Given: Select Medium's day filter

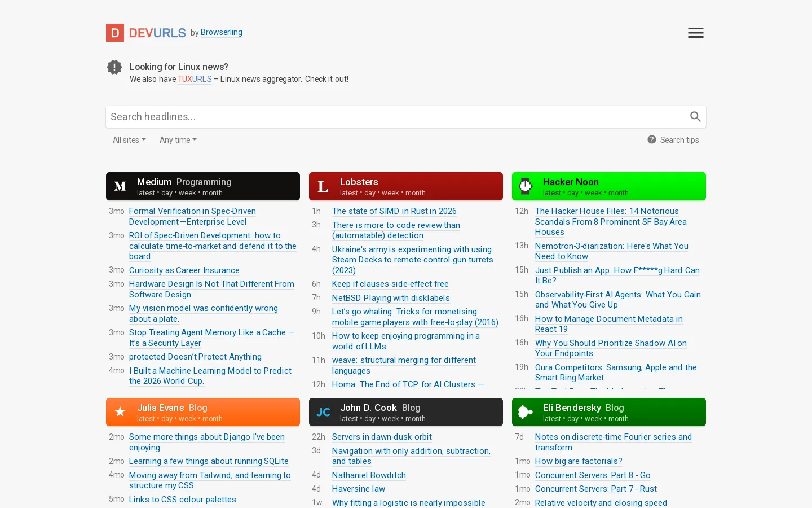Looking at the screenshot, I should pyautogui.click(x=167, y=193).
